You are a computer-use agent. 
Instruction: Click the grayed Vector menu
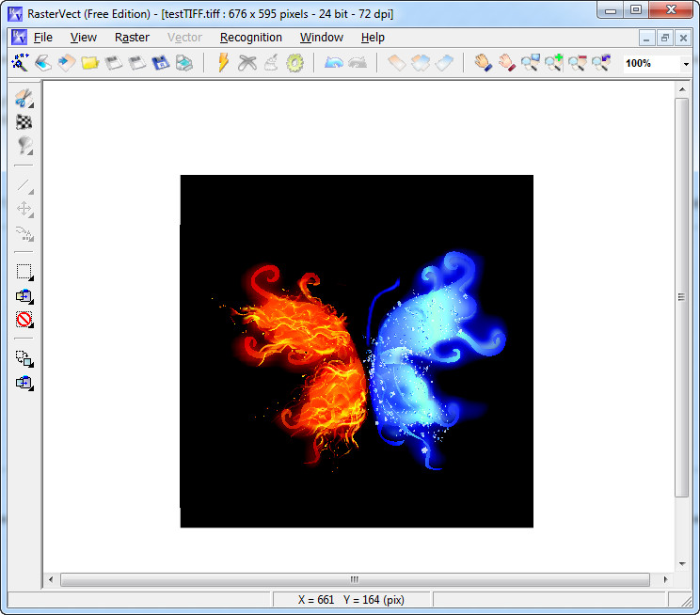[x=184, y=38]
